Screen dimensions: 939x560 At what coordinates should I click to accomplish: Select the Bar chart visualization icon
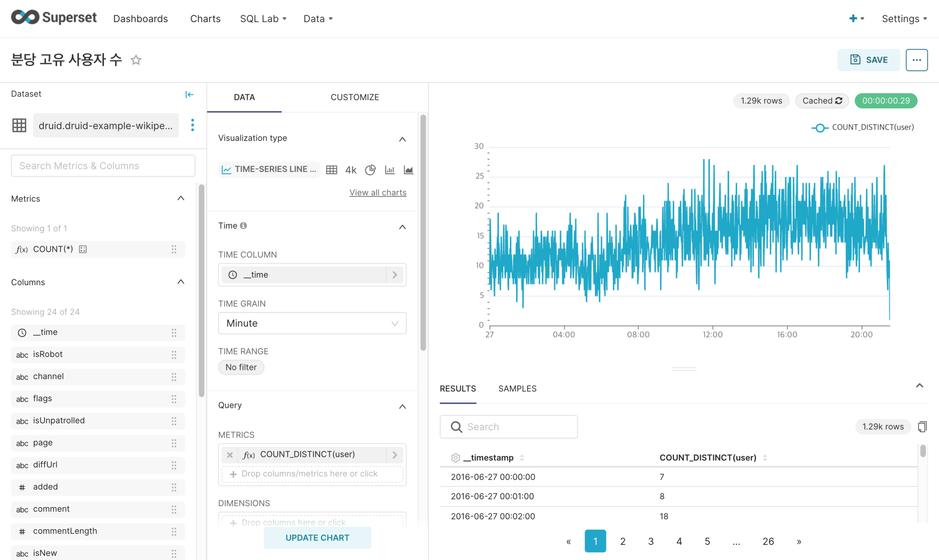[x=389, y=170]
